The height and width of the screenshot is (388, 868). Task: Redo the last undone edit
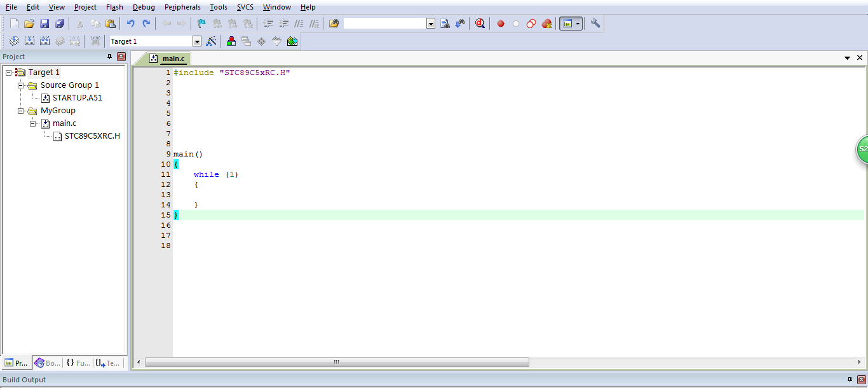coord(146,24)
